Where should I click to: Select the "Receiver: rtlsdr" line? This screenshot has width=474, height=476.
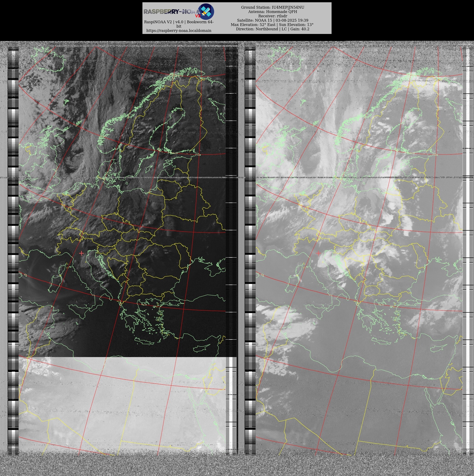[x=273, y=16]
